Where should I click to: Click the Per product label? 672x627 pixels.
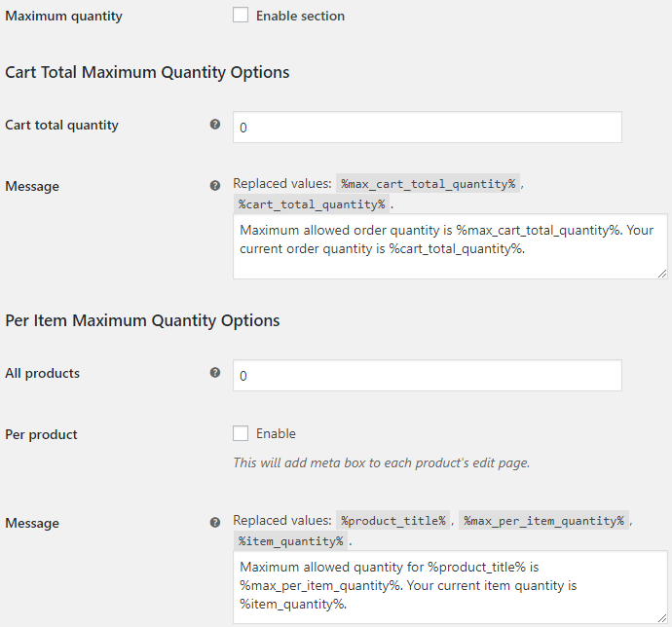(x=41, y=434)
